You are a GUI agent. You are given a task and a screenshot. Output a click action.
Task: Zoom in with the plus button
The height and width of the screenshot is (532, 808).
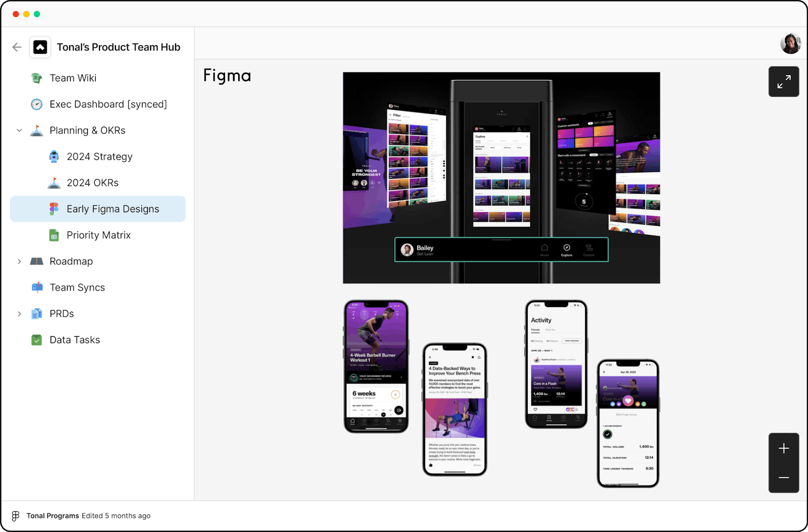(784, 448)
